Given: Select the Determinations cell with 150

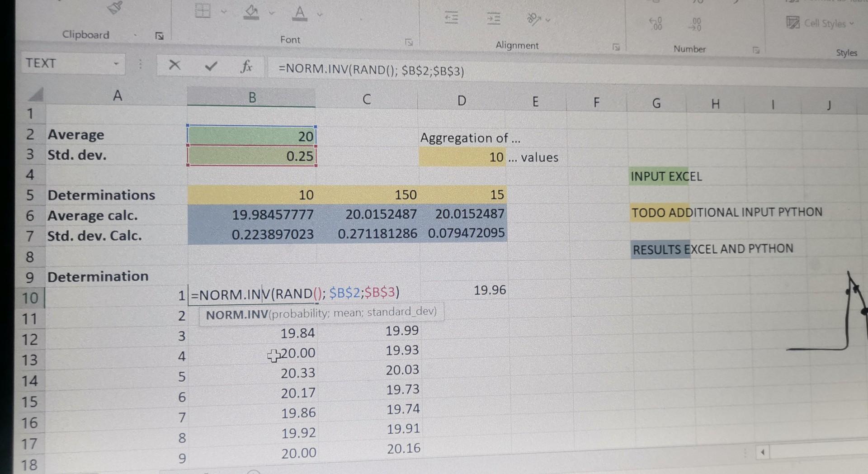Looking at the screenshot, I should [367, 194].
